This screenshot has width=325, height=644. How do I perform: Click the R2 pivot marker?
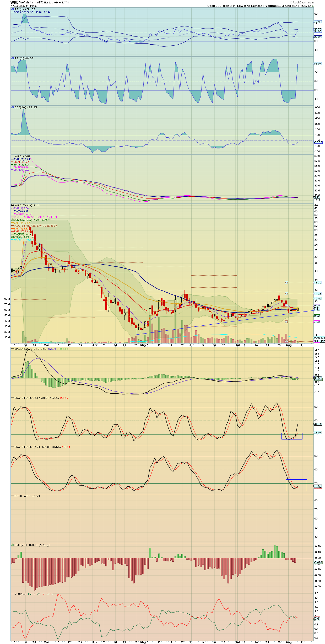click(286, 282)
